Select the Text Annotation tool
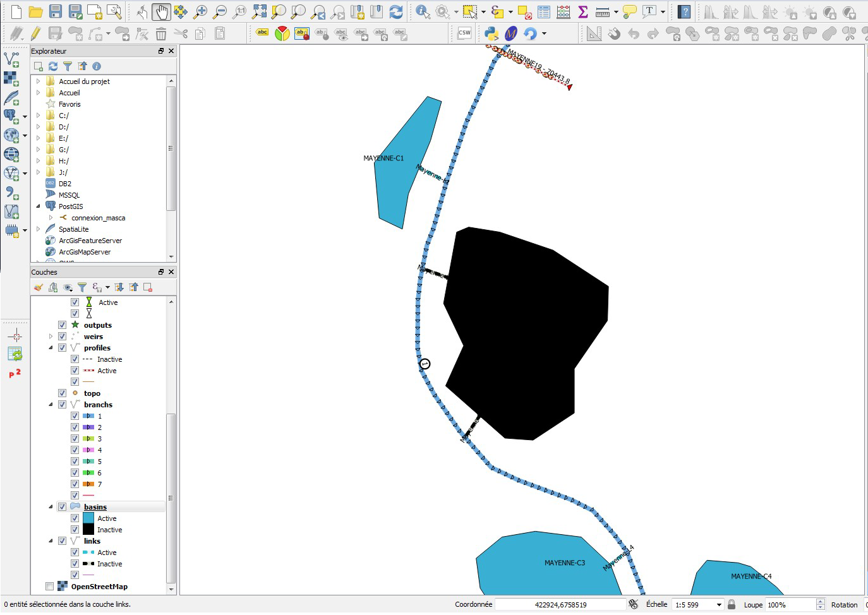 pyautogui.click(x=649, y=11)
